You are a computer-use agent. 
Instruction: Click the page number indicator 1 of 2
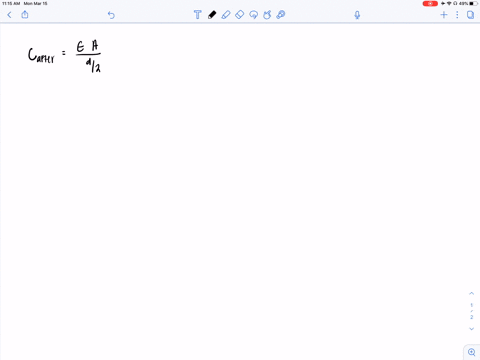coord(471,311)
